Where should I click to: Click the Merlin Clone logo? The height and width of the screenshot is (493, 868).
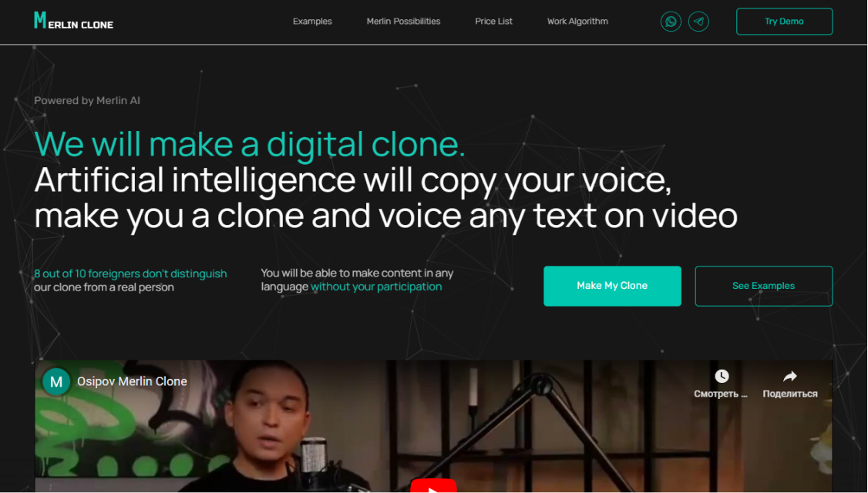[x=73, y=21]
